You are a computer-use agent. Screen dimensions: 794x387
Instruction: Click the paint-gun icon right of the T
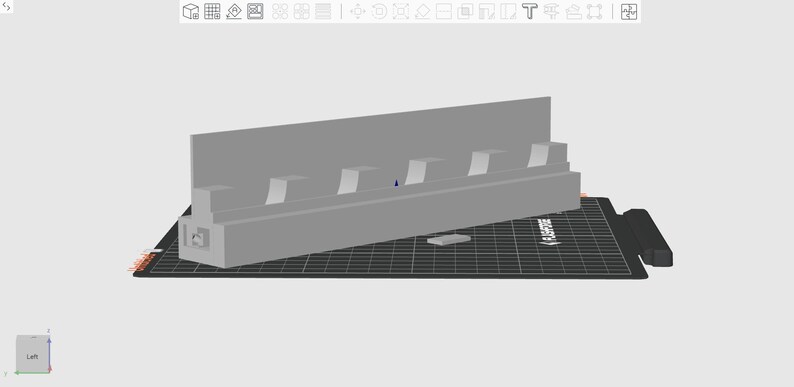pyautogui.click(x=551, y=11)
